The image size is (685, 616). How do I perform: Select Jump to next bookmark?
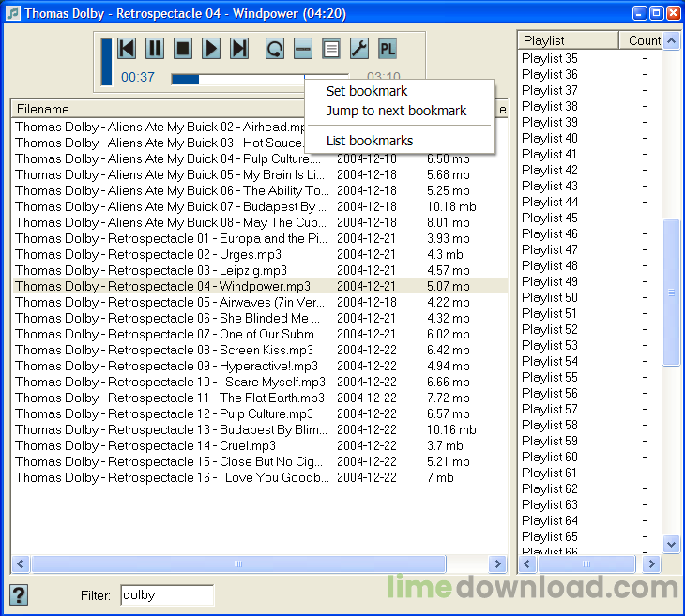(x=396, y=111)
